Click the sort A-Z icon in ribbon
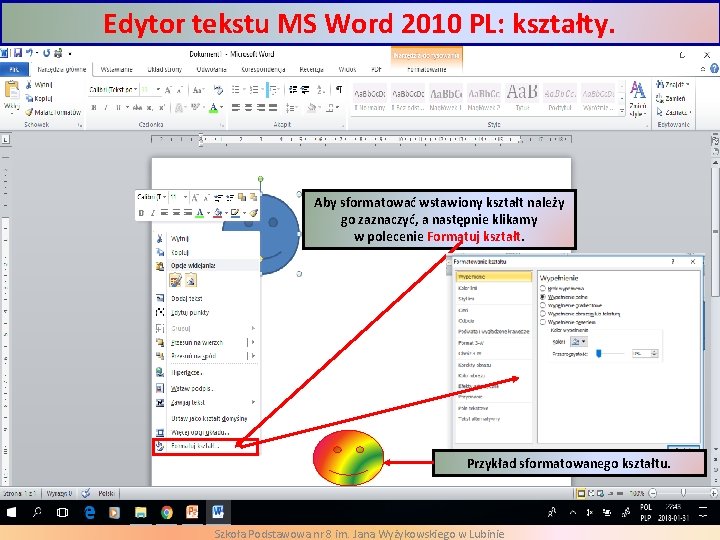This screenshot has height=540, width=720. (321, 90)
